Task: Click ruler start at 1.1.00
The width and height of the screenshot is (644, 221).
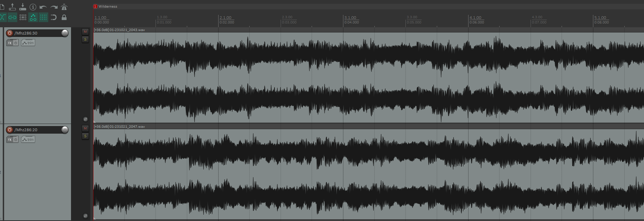Action: pyautogui.click(x=100, y=18)
